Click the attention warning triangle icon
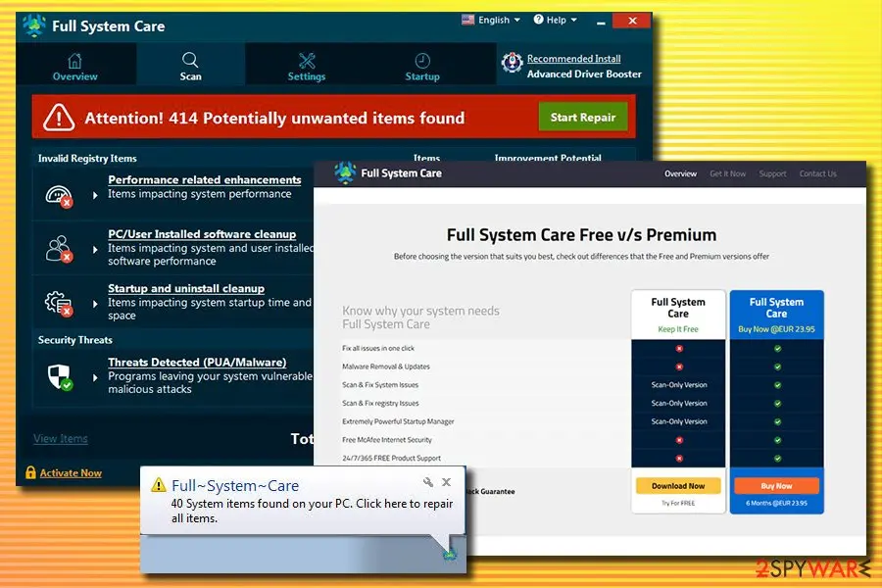882x588 pixels. pos(59,117)
